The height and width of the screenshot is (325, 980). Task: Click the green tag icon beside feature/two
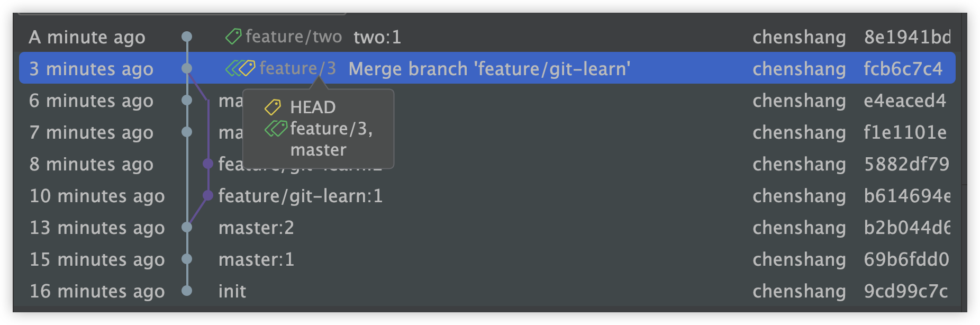[233, 37]
